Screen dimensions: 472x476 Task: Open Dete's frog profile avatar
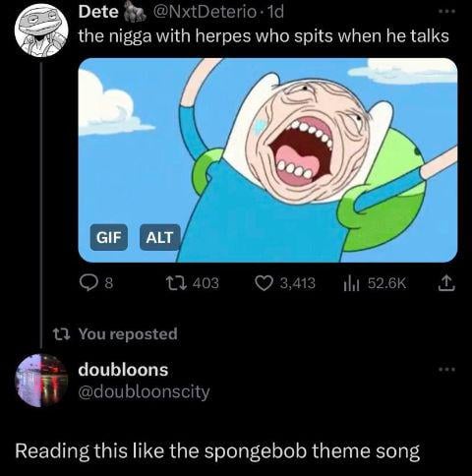[41, 30]
